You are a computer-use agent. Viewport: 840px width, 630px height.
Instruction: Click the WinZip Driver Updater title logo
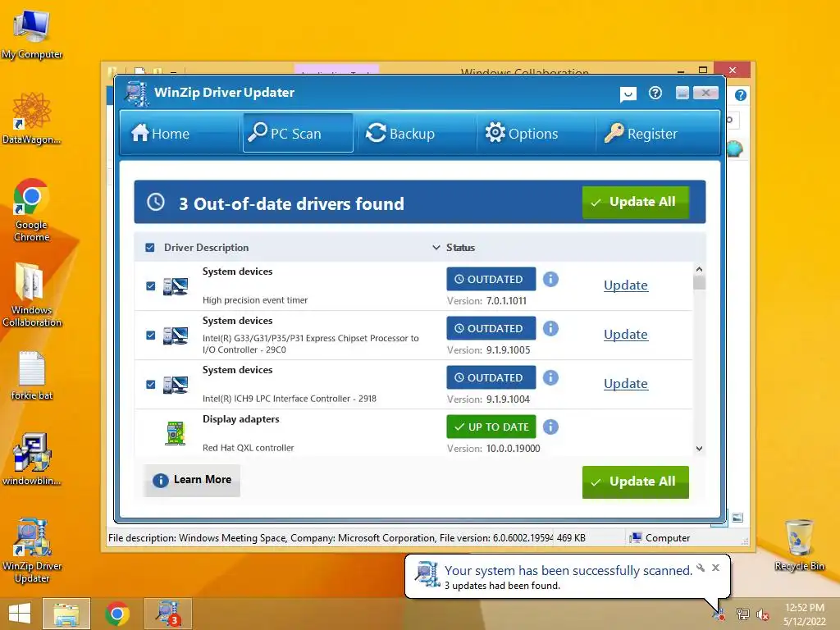(137, 94)
